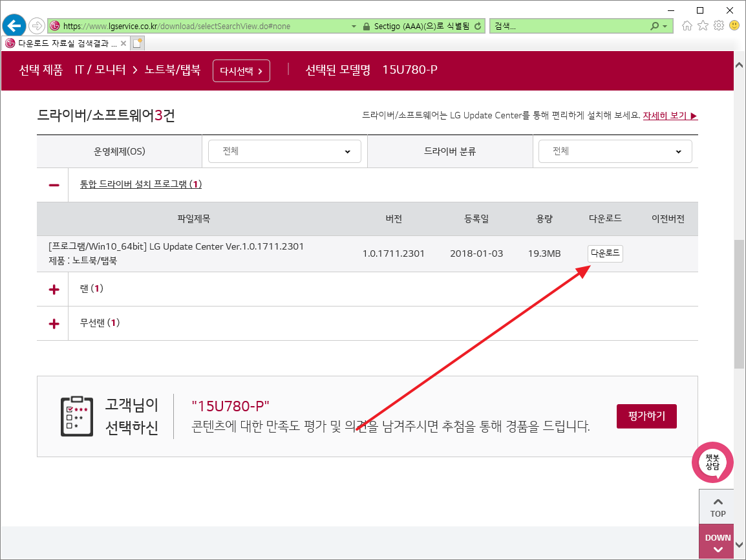Viewport: 746px width, 560px height.
Task: Follow the 자세히 보기 link
Action: (670, 116)
